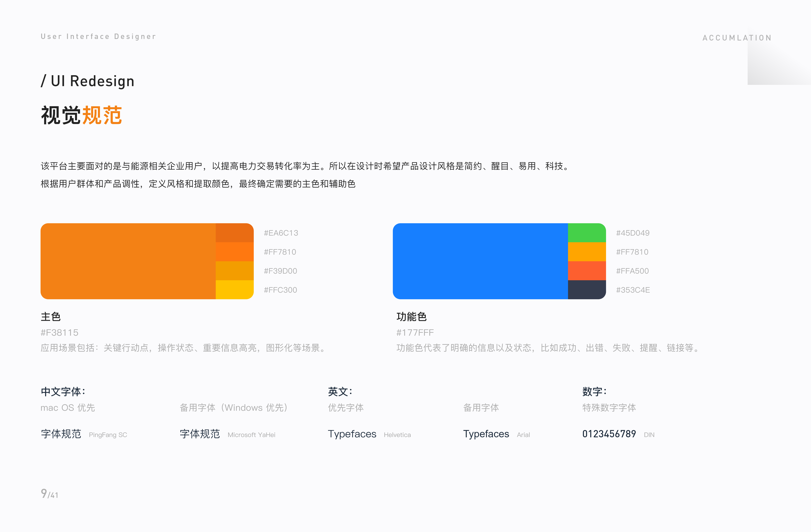Screen dimensions: 811x532
Task: Click the red-orange swatch beside #FFA500 label
Action: click(x=586, y=271)
